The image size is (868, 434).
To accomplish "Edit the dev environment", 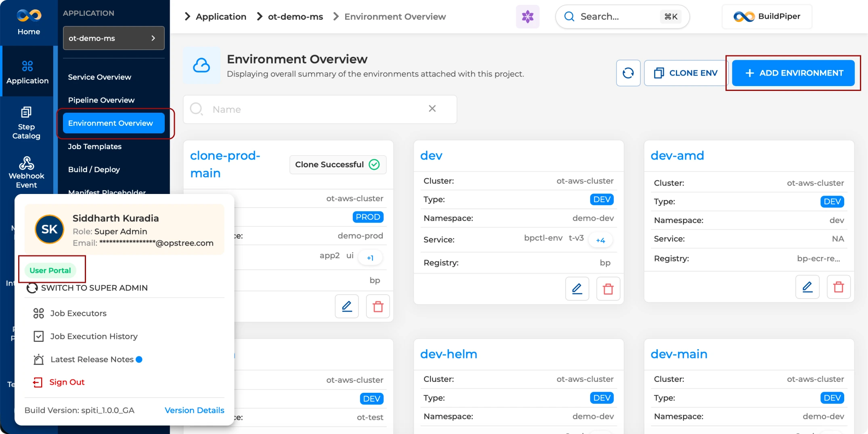I will click(x=577, y=289).
